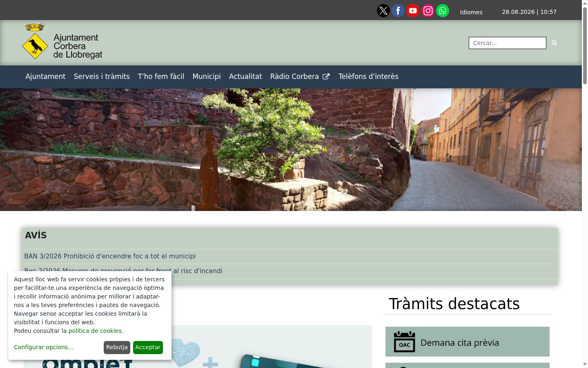
Task: Click Configurar opcions cookie link
Action: click(x=43, y=347)
